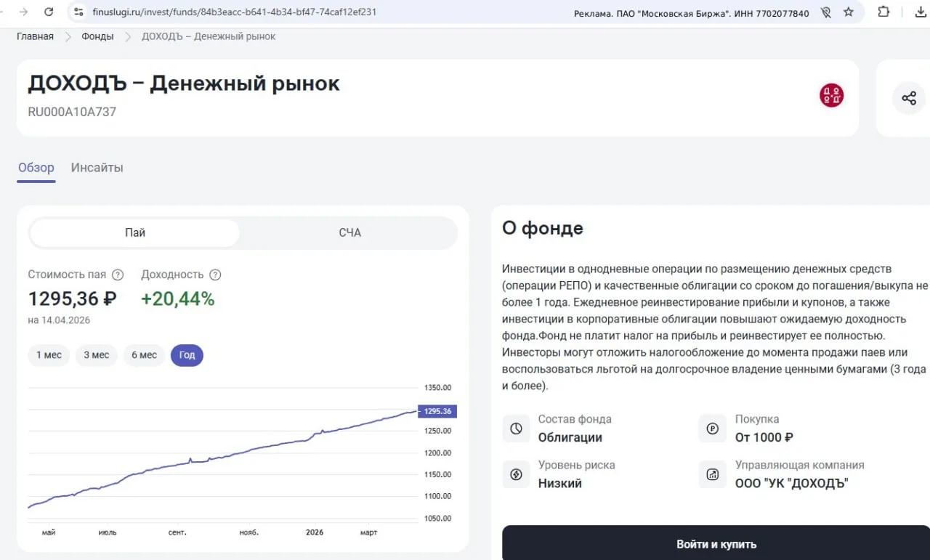Screen dimensions: 930x560
Task: Share the fund via share icon
Action: [909, 98]
